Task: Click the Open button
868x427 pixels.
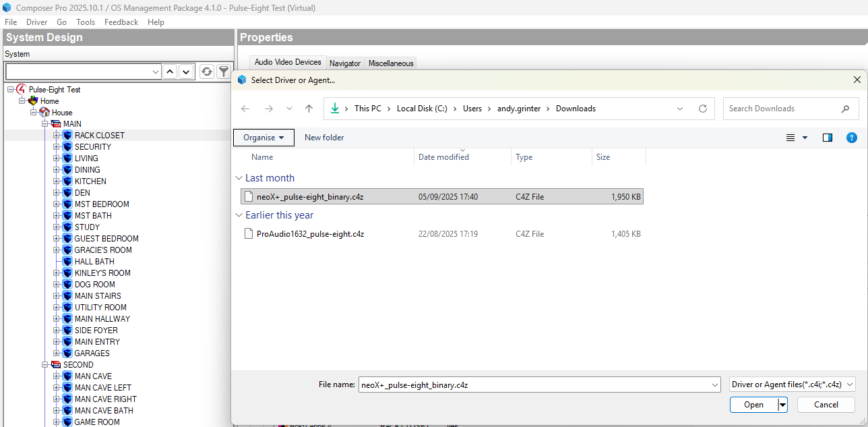Action: (x=753, y=405)
